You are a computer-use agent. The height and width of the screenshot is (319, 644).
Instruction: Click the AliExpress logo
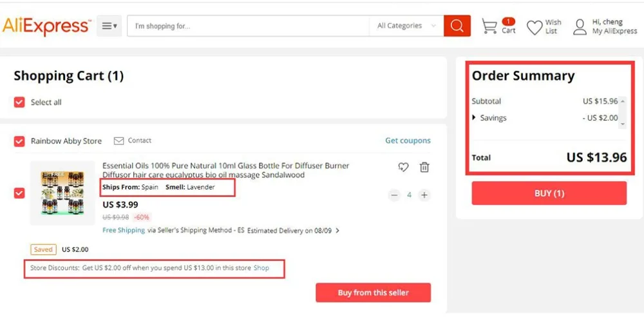pyautogui.click(x=46, y=26)
